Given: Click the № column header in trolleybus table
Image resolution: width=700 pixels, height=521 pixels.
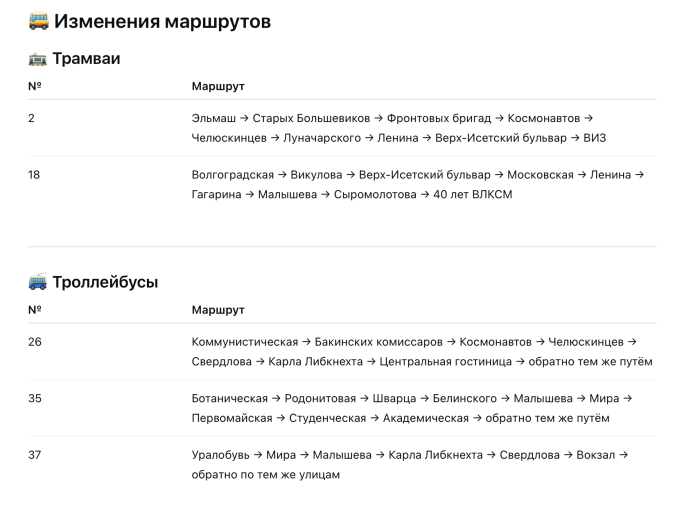Looking at the screenshot, I should tap(34, 310).
